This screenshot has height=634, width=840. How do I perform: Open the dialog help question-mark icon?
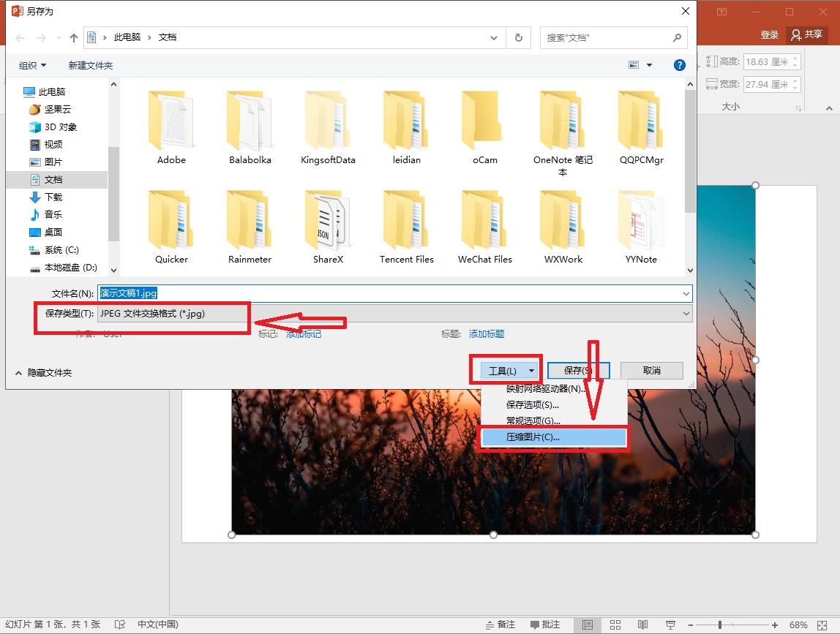pos(679,65)
